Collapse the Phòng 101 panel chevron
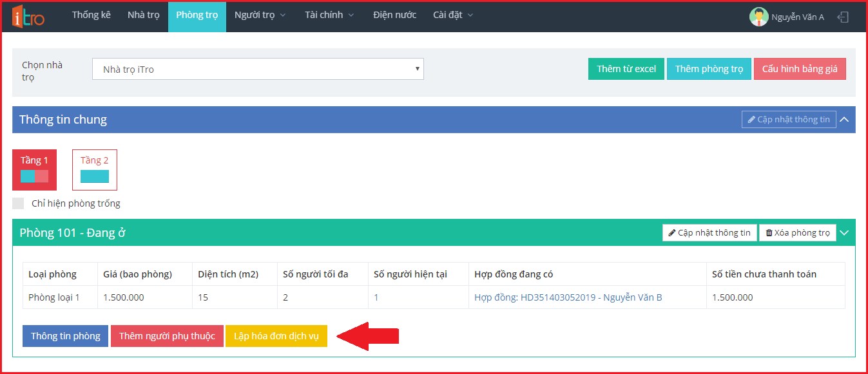Screen dimensions: 868x374 pos(845,233)
